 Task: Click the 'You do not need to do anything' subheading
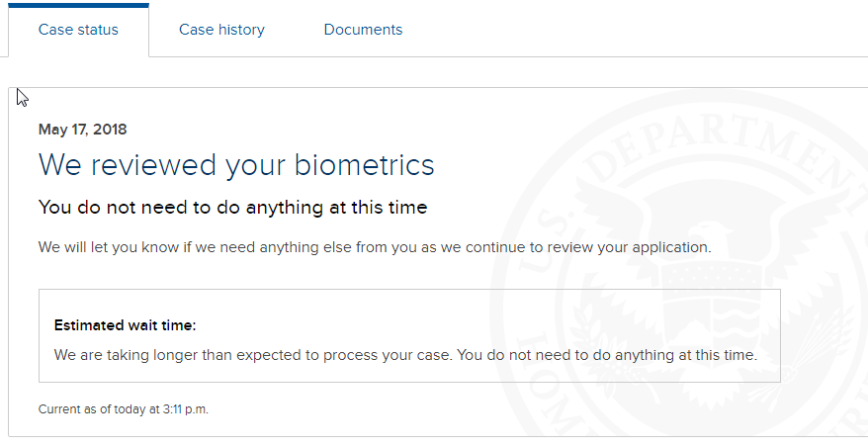click(232, 207)
